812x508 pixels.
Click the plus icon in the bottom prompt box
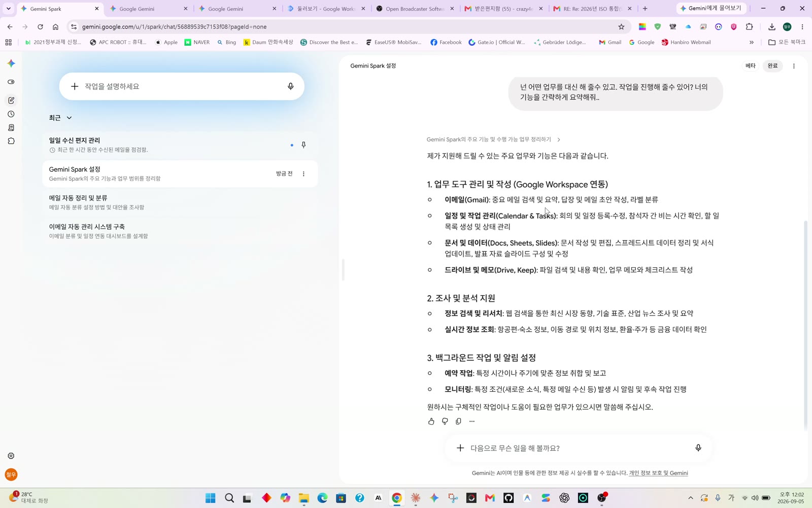(460, 448)
